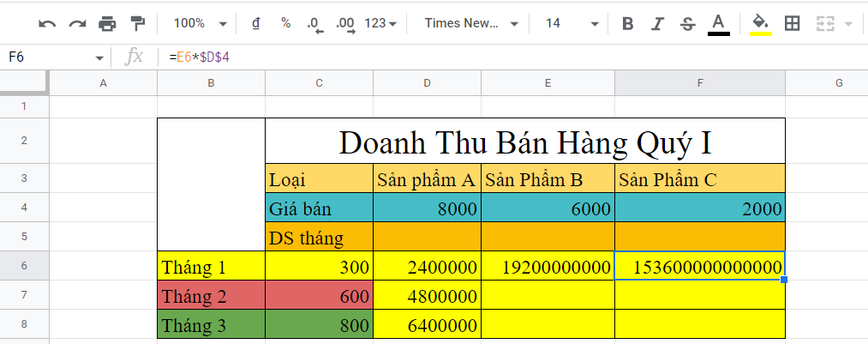Toggle Bold formatting
Viewport: 868px width, 344px height.
[x=627, y=23]
